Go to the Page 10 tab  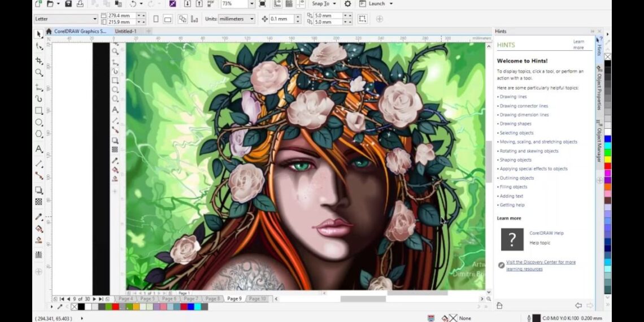pyautogui.click(x=258, y=299)
